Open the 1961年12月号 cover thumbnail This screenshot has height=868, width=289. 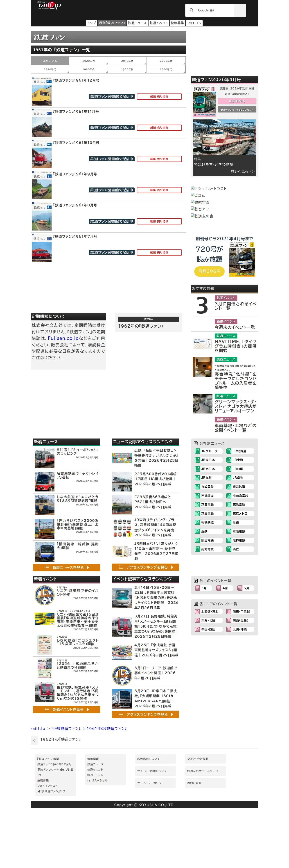point(42,91)
